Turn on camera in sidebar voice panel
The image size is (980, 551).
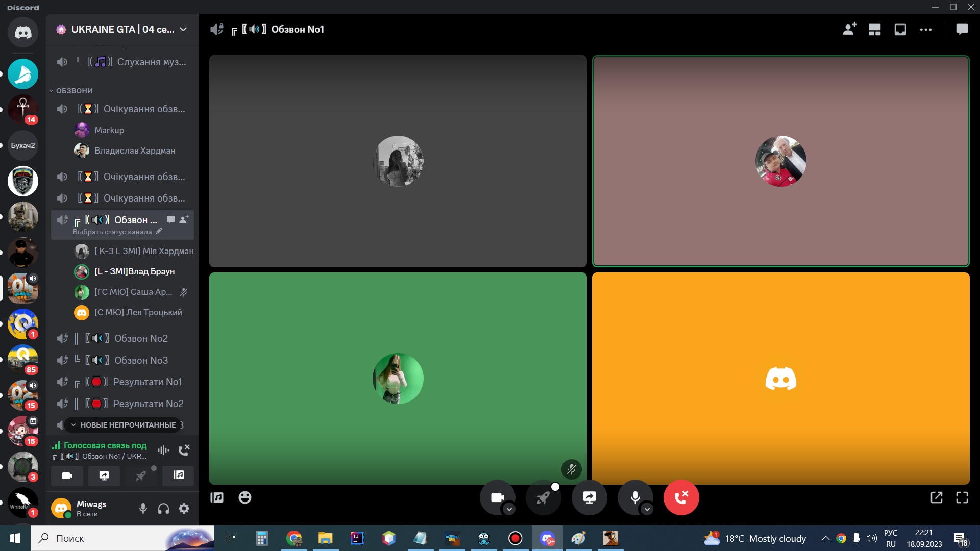point(67,475)
